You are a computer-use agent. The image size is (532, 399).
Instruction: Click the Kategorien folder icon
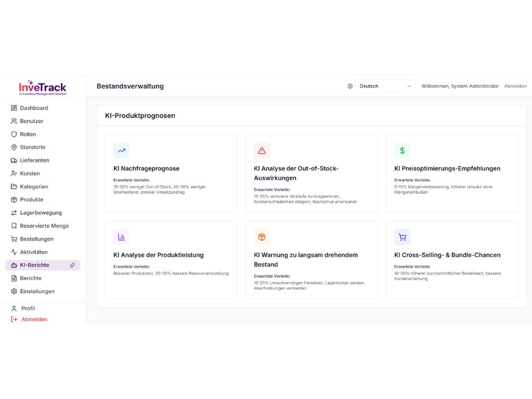click(x=14, y=187)
